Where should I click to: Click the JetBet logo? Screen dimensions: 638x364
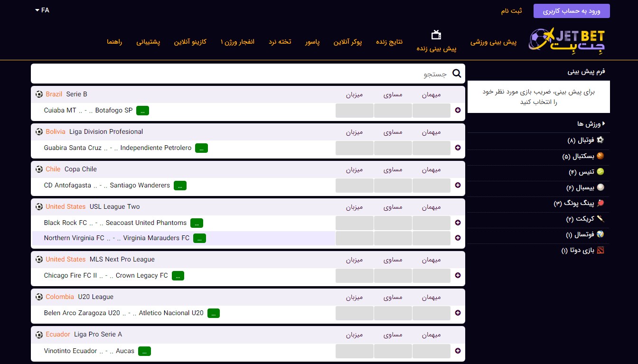tap(567, 41)
